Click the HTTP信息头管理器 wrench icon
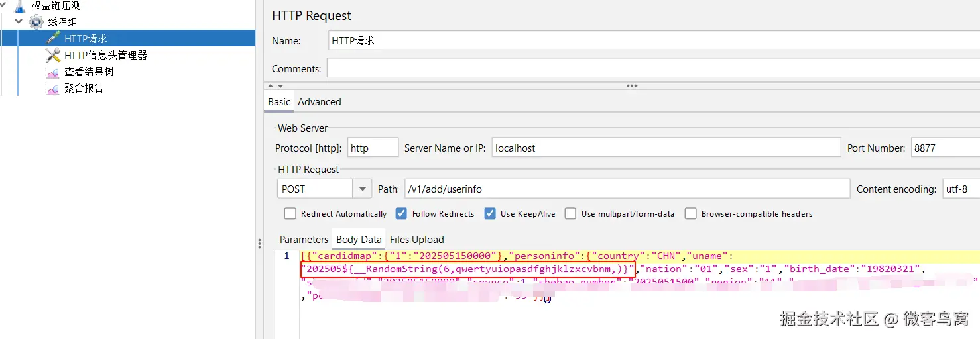 [53, 55]
